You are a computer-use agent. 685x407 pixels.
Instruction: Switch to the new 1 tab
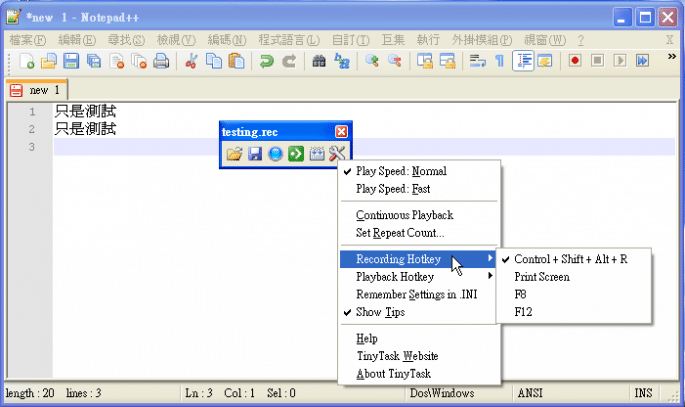point(36,90)
